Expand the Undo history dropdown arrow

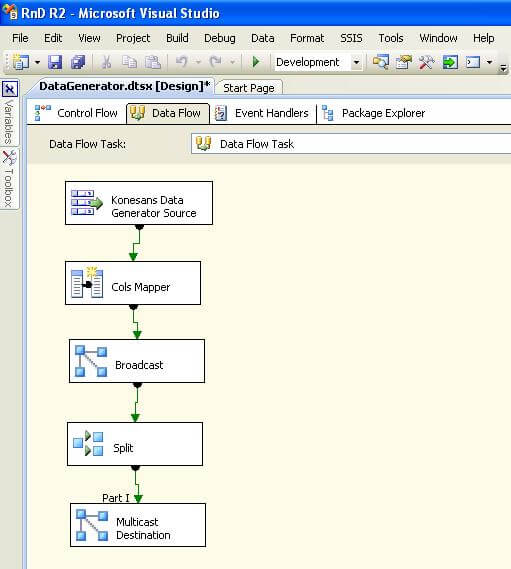tap(198, 62)
